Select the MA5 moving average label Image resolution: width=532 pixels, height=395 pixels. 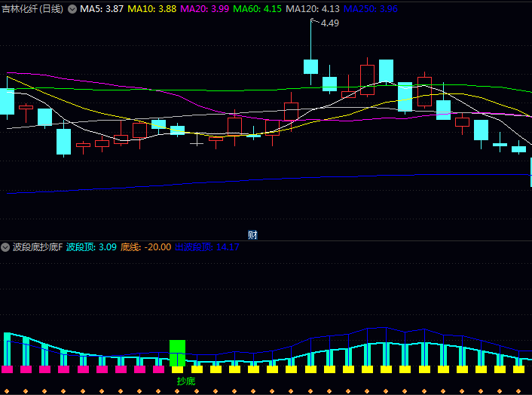[102, 9]
